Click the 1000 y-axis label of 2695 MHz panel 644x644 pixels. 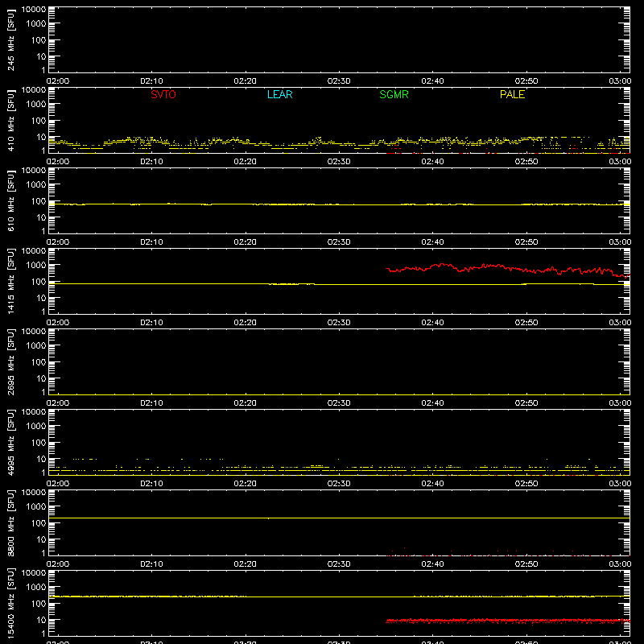point(36,346)
